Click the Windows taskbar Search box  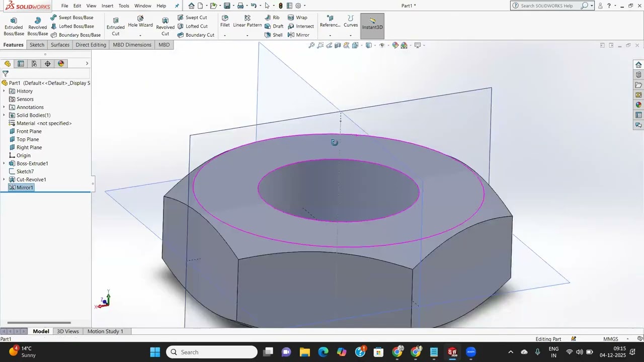(212, 352)
